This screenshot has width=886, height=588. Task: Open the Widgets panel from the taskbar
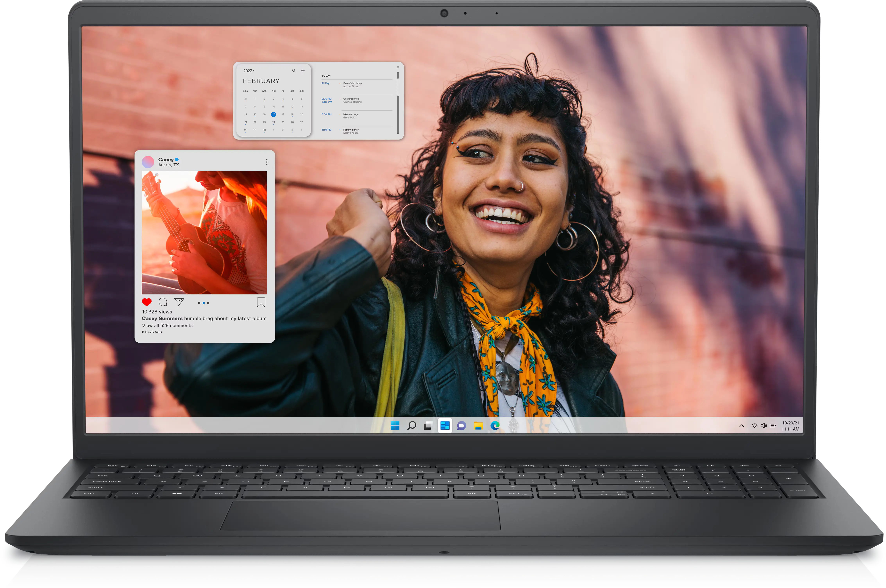click(x=445, y=426)
